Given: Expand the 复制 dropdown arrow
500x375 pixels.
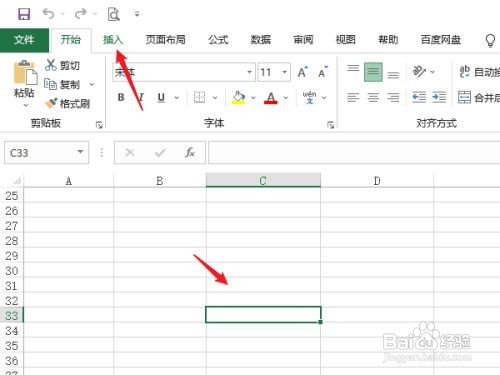Looking at the screenshot, I should [x=92, y=84].
